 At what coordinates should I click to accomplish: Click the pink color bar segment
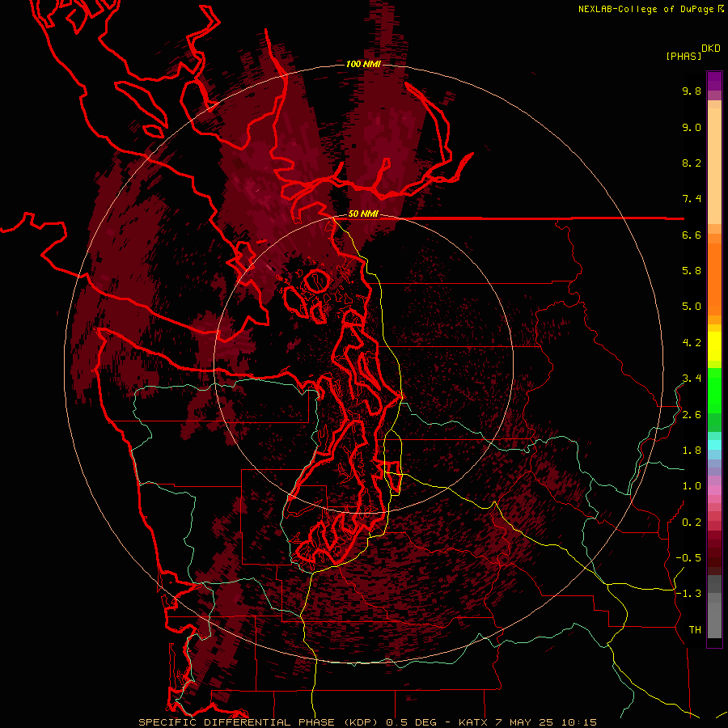click(x=714, y=490)
